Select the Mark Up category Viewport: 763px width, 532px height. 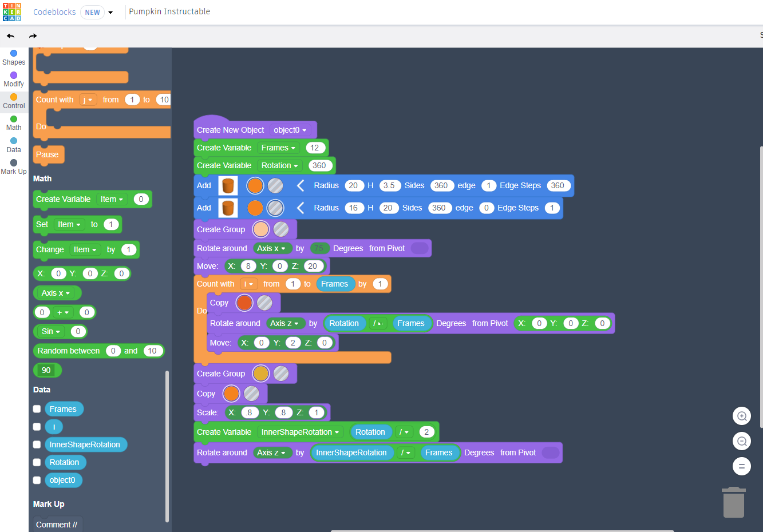click(x=13, y=166)
